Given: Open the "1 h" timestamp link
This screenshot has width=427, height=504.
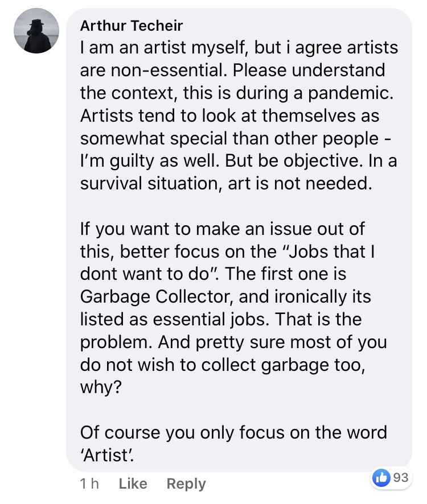Looking at the screenshot, I should [89, 484].
